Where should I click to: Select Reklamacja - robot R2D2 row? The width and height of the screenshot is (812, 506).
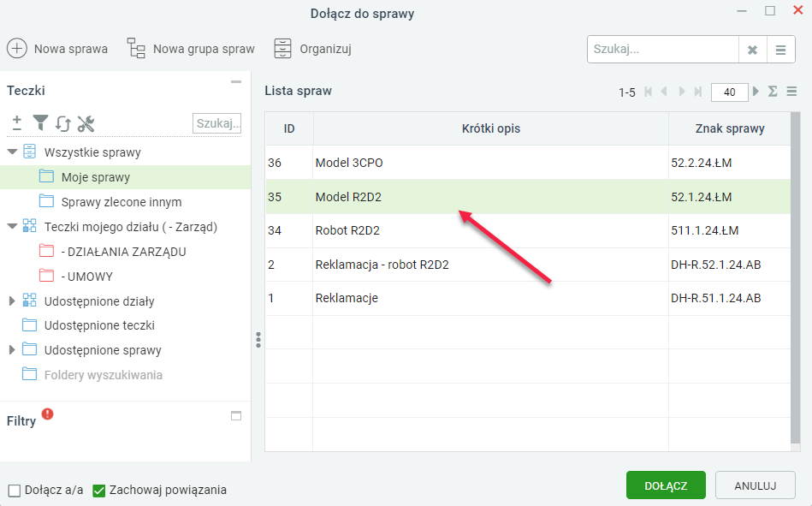pyautogui.click(x=528, y=265)
